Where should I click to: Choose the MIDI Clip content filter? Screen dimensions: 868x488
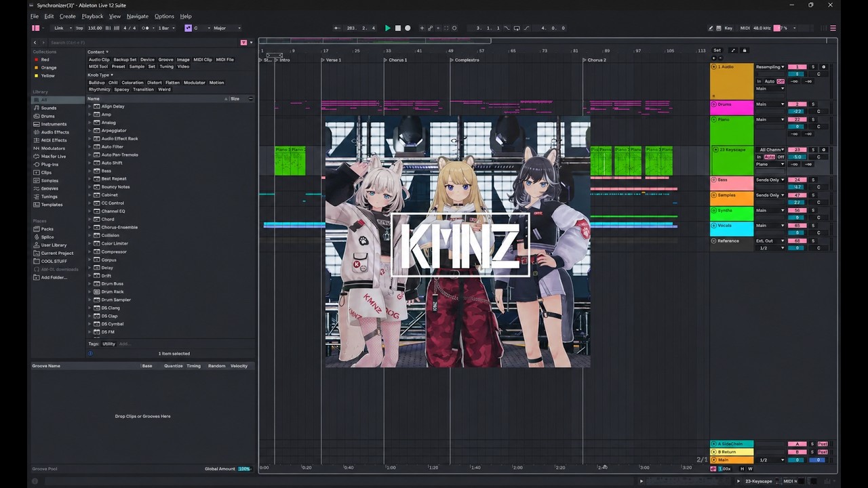(x=203, y=60)
